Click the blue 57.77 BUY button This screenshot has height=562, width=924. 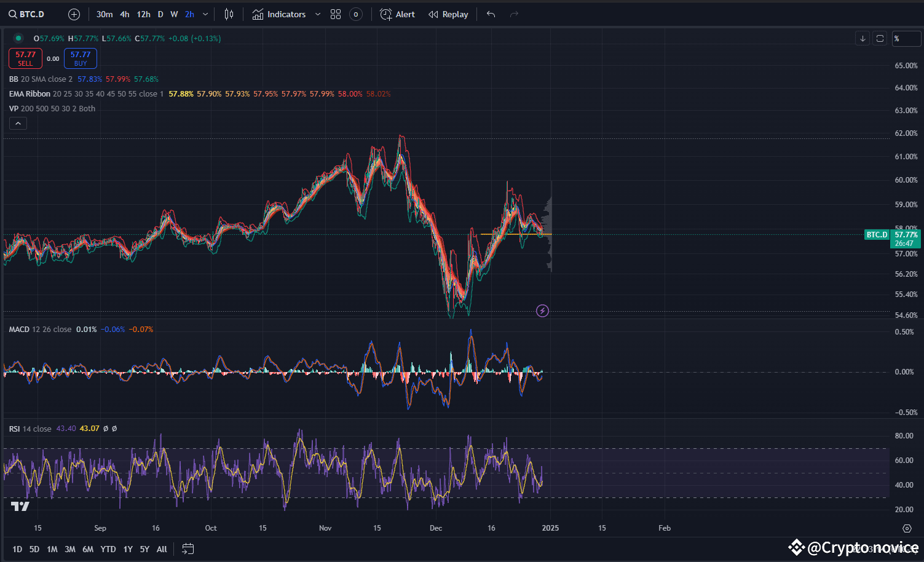coord(81,58)
